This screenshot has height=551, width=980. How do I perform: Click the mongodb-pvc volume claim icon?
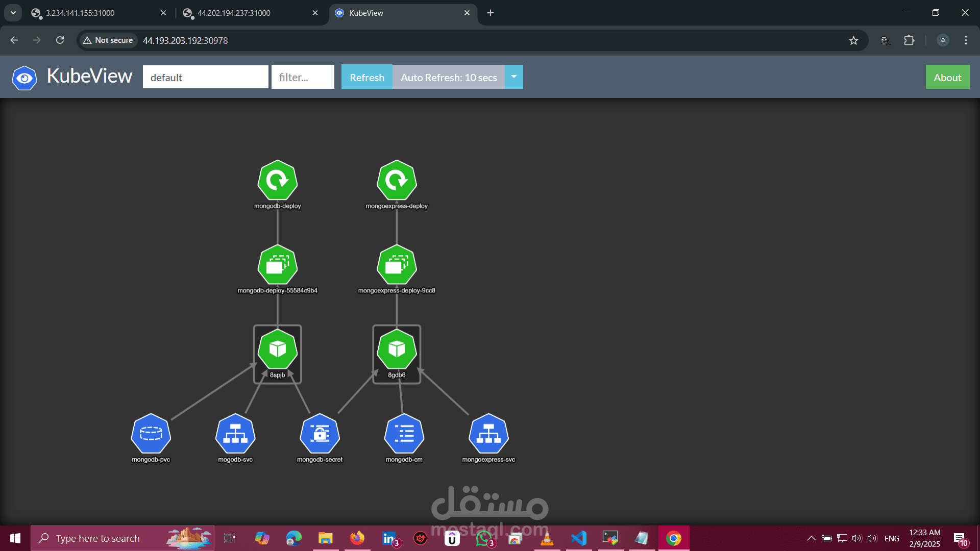pyautogui.click(x=151, y=434)
